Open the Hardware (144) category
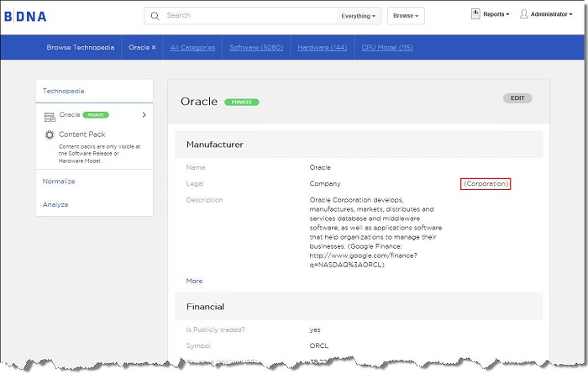588x374 pixels. click(x=322, y=47)
